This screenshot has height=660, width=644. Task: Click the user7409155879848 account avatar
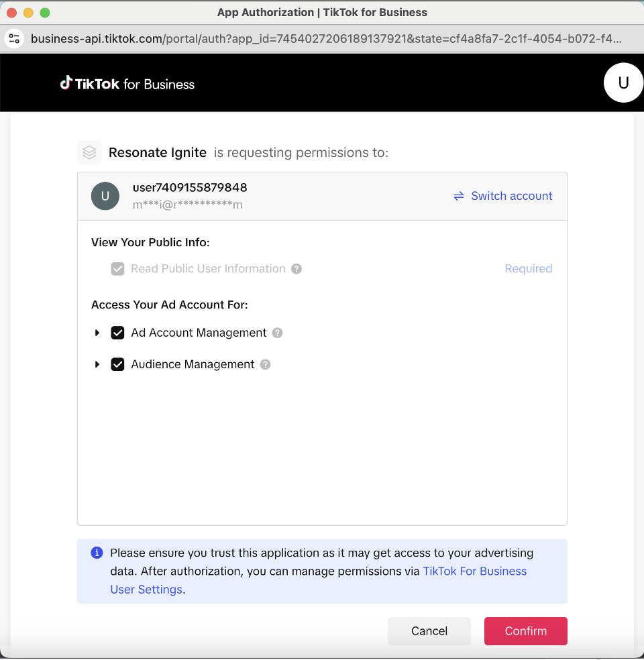(x=105, y=196)
